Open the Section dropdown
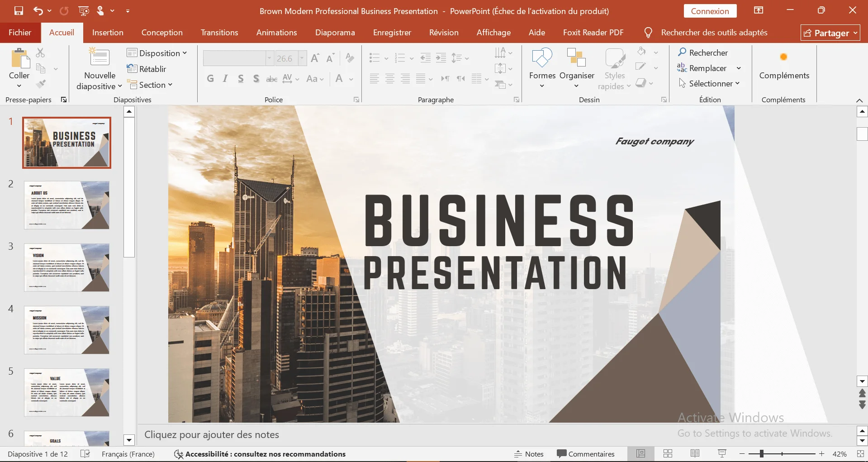The height and width of the screenshot is (462, 868). coord(151,85)
